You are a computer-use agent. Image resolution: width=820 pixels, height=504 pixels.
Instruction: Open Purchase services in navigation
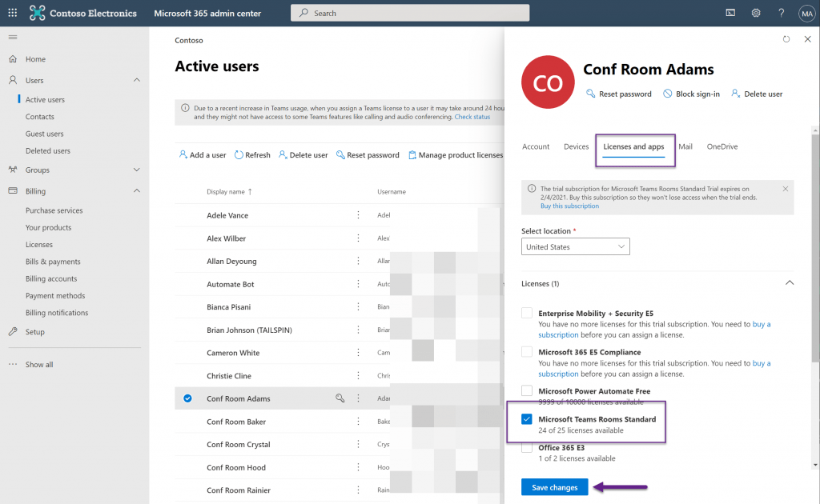pos(54,210)
